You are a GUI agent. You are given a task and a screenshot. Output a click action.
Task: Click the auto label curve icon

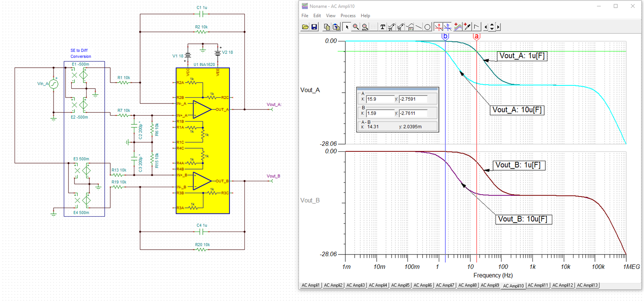(x=392, y=27)
